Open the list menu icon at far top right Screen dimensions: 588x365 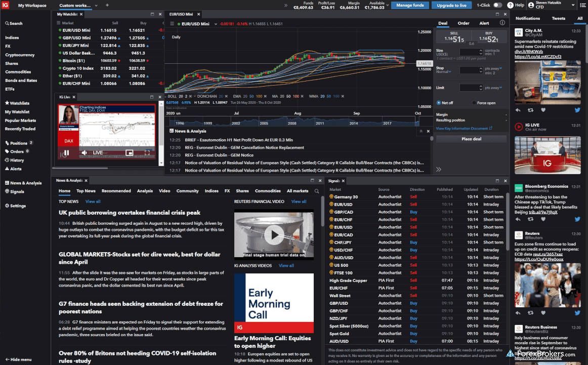[583, 5]
